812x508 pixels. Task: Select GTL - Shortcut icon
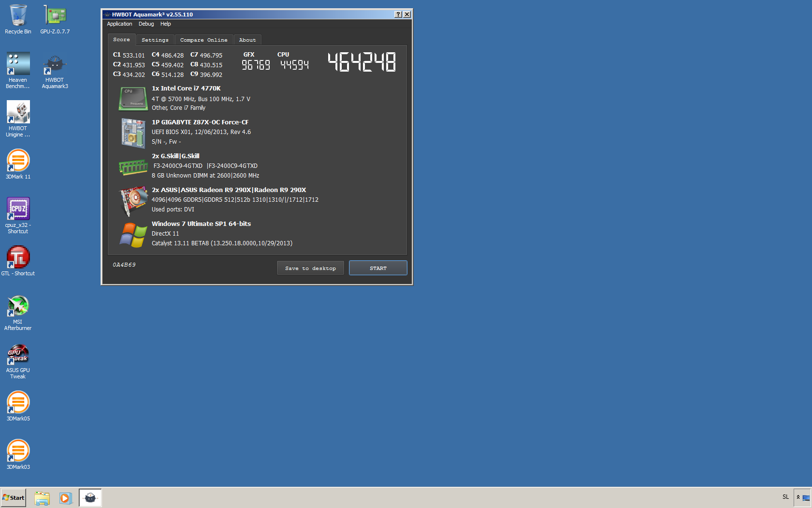tap(18, 261)
